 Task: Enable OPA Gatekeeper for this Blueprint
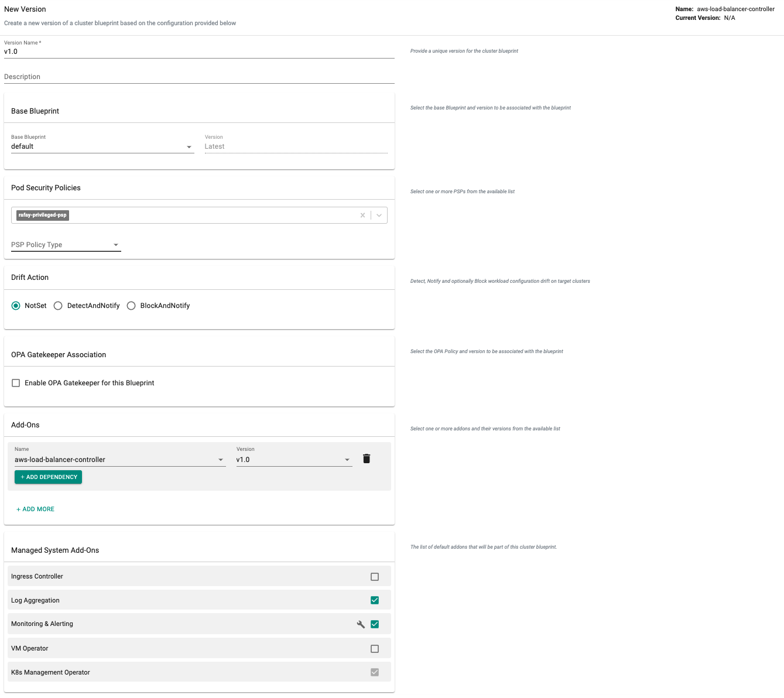click(16, 383)
